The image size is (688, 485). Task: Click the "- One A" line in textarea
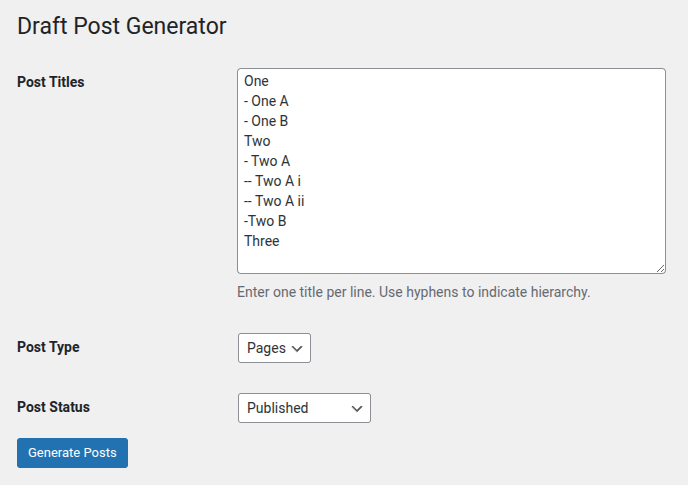(266, 101)
